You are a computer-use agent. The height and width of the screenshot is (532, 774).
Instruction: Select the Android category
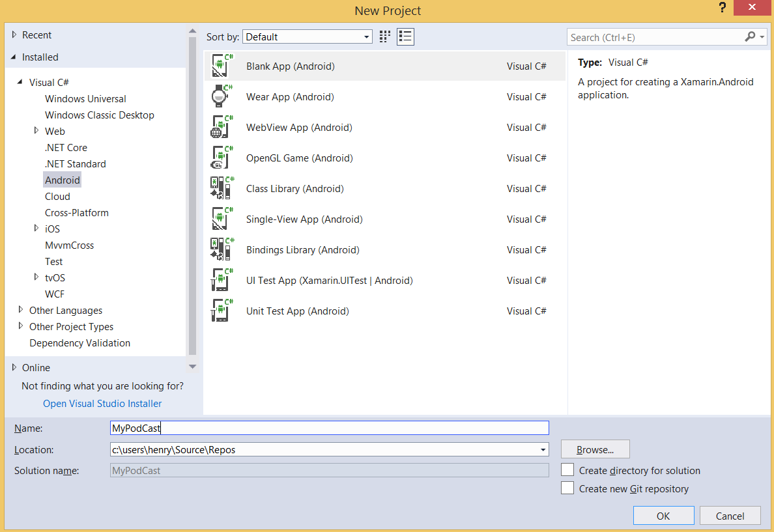click(x=62, y=180)
